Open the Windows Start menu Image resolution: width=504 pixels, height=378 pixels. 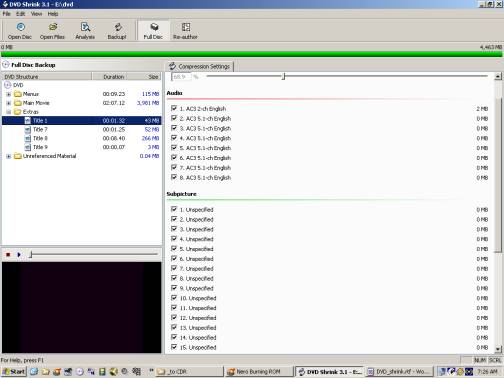pos(14,371)
